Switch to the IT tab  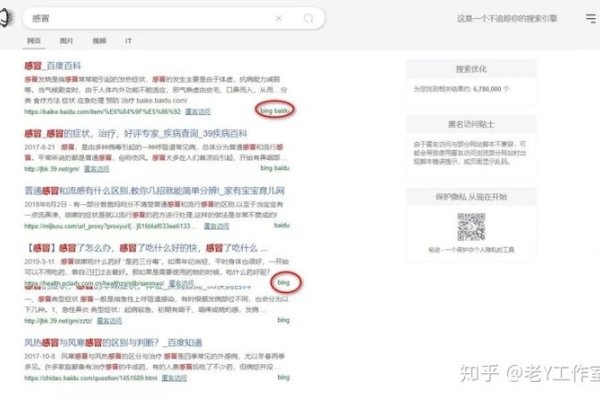[x=128, y=41]
